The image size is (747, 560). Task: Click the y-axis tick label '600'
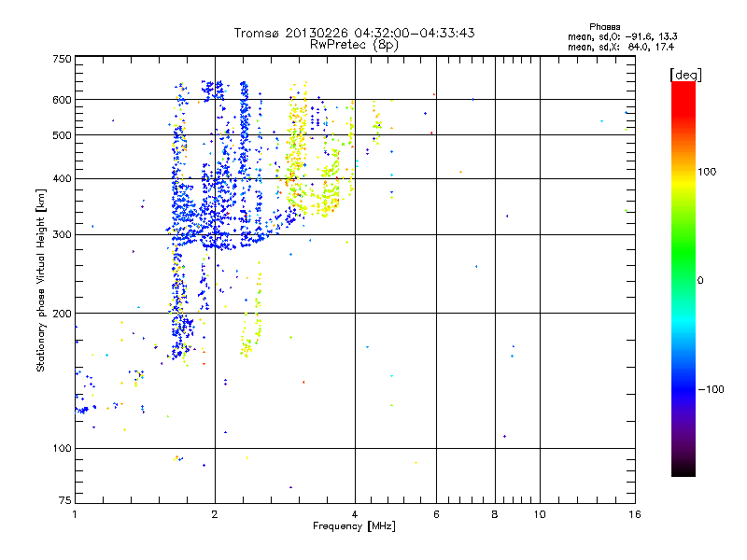62,100
